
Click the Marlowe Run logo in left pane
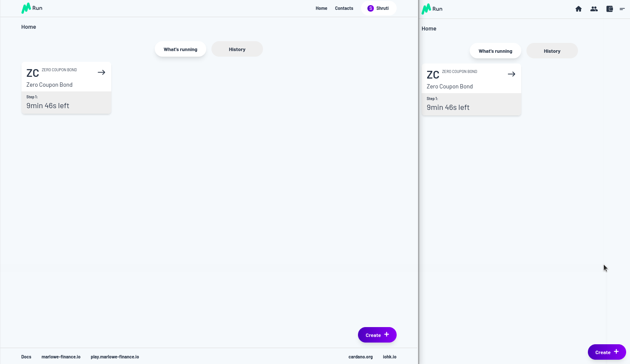tap(32, 8)
